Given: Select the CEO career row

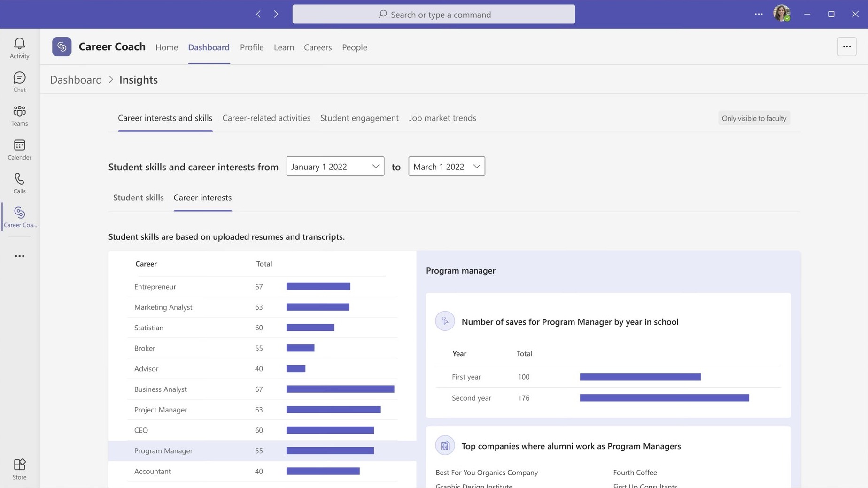Looking at the screenshot, I should point(262,430).
